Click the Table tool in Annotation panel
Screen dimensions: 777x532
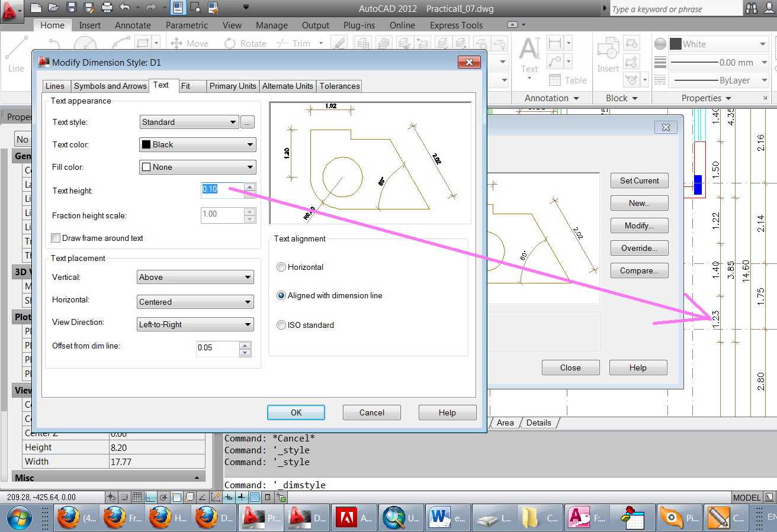point(567,80)
